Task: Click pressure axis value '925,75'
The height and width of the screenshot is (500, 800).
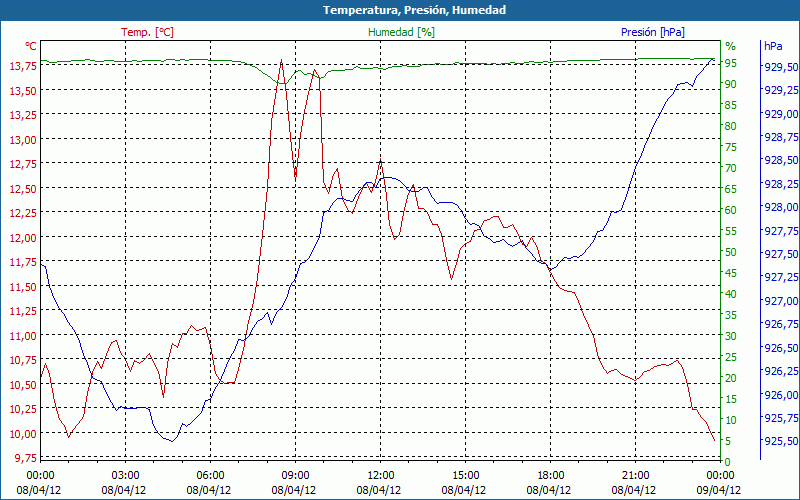Action: click(781, 418)
